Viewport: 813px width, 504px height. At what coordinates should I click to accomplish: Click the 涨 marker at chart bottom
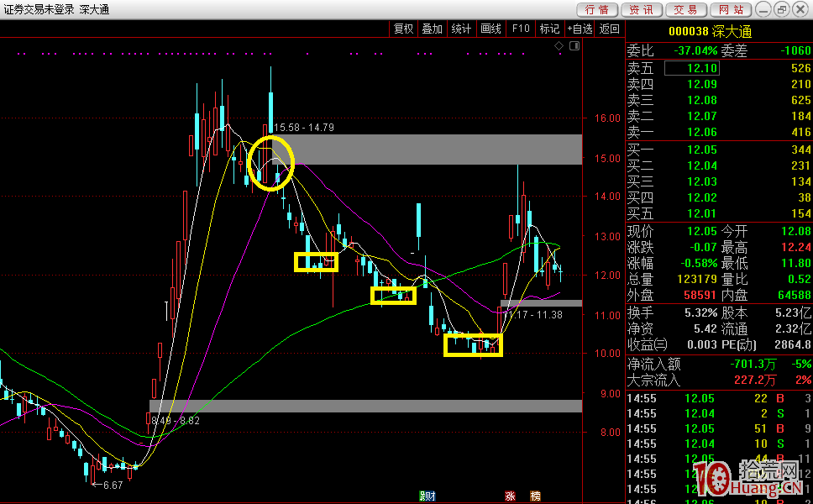(510, 496)
